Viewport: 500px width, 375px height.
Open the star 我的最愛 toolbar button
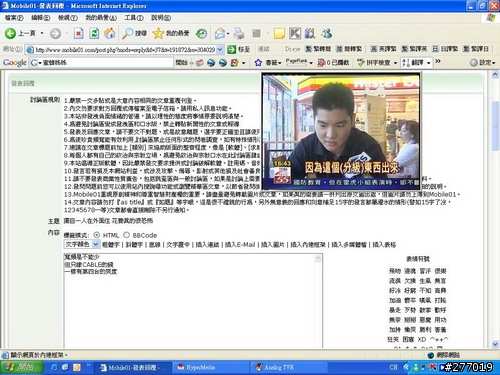pos(171,33)
